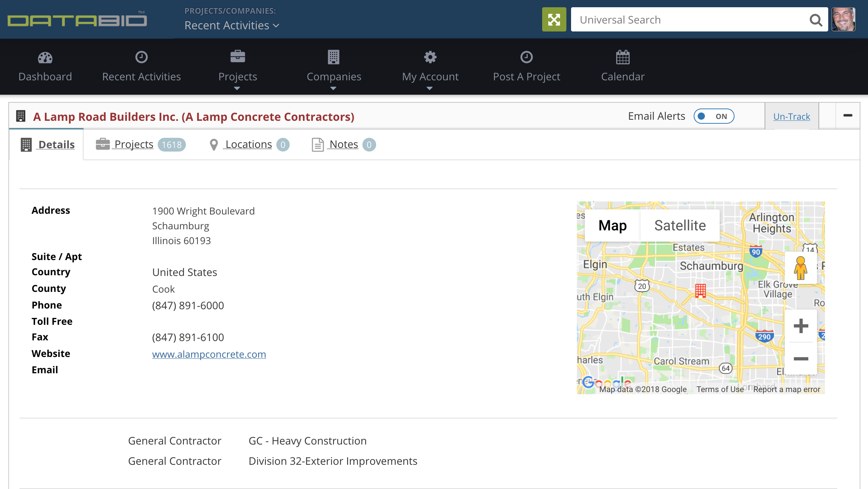Click the Companies building icon in the navbar
This screenshot has width=868, height=489.
coord(333,57)
